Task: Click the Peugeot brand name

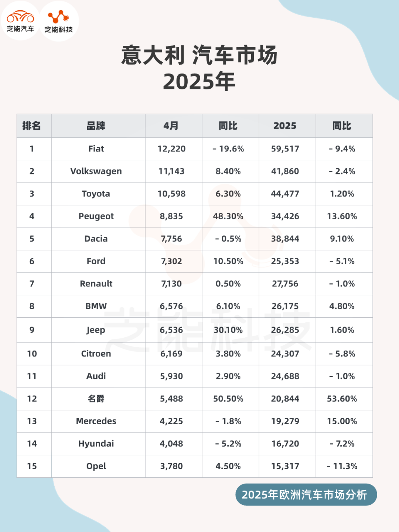Action: point(96,216)
